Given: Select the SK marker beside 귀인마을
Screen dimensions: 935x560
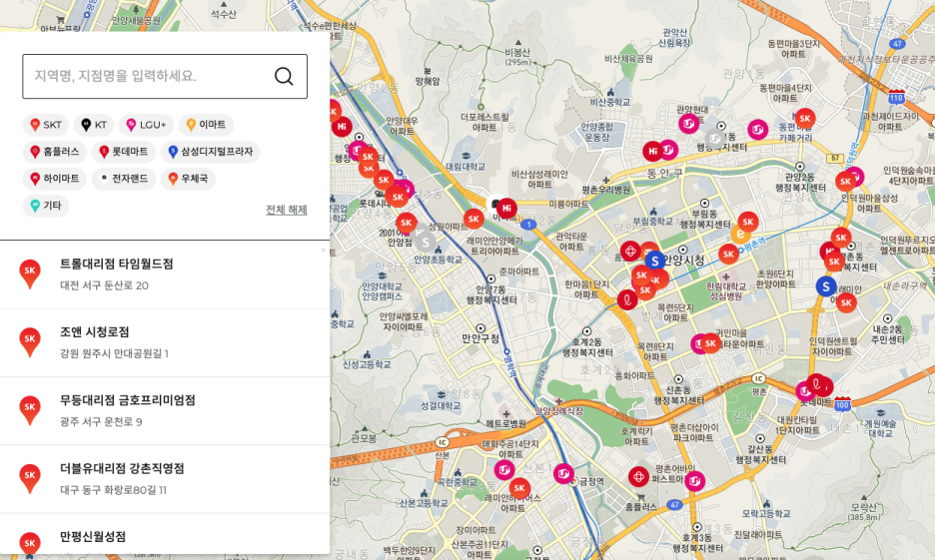Looking at the screenshot, I should (x=710, y=343).
